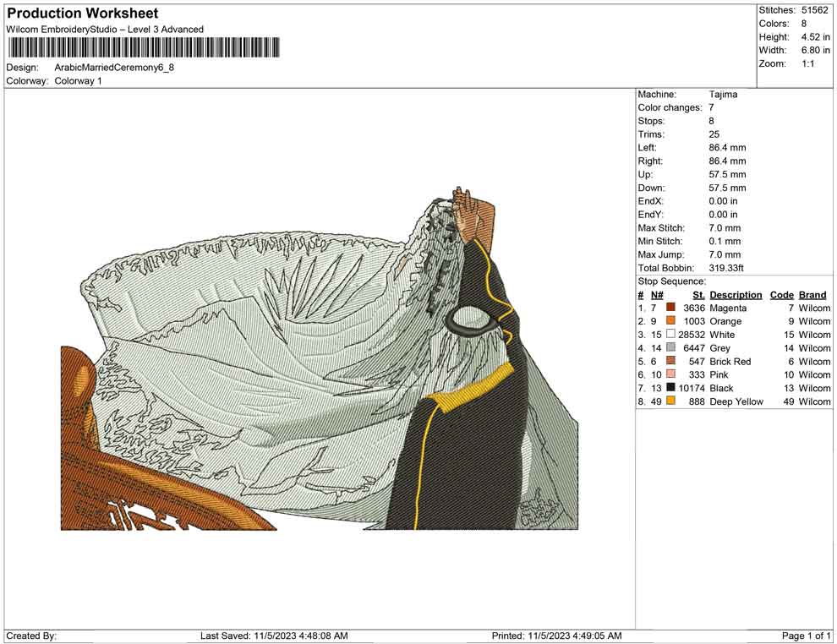837x644 pixels.
Task: Select design name 'ArabicMarriedCeremony6_8'
Action: point(114,68)
